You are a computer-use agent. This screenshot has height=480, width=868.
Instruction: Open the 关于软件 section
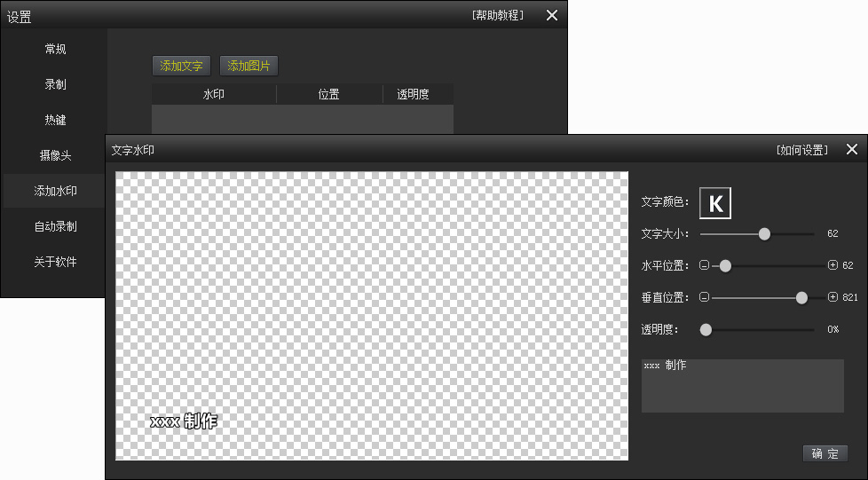pos(55,262)
